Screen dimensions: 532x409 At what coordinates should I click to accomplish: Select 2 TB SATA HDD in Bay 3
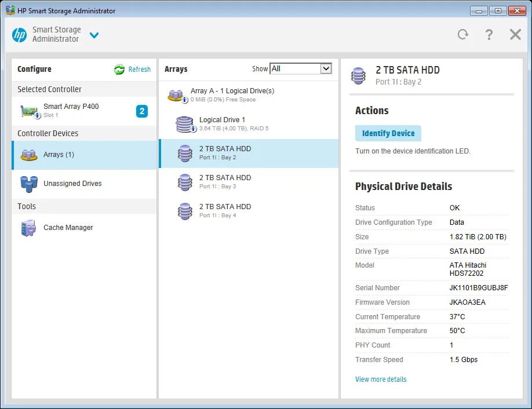point(249,182)
